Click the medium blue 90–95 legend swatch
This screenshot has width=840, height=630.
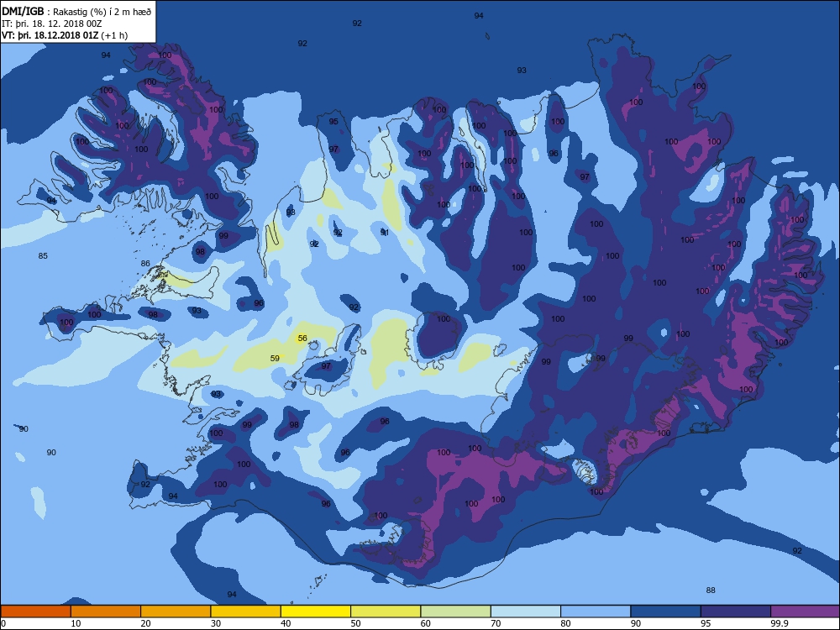(x=666, y=612)
